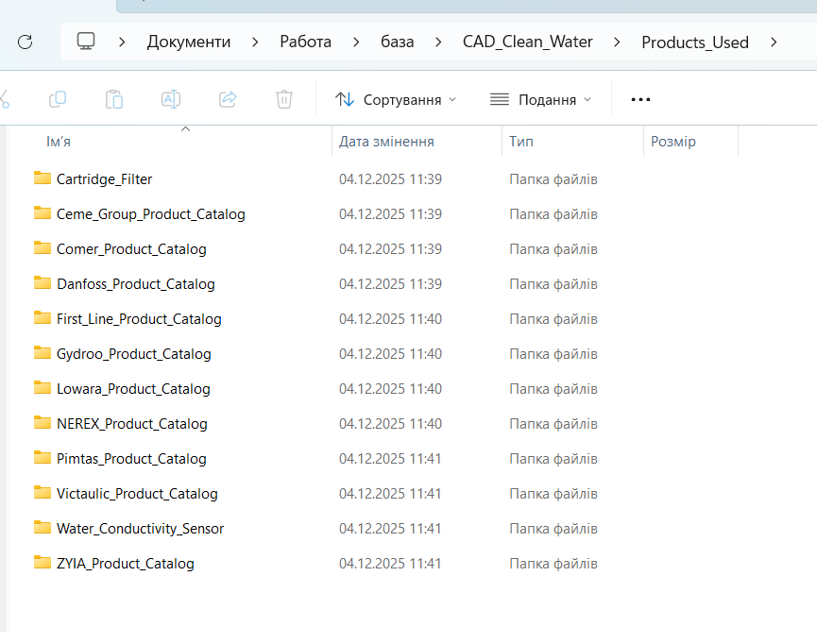Viewport: 817px width, 644px height.
Task: Select the Comer_Product_Catalog folder name
Action: (131, 249)
